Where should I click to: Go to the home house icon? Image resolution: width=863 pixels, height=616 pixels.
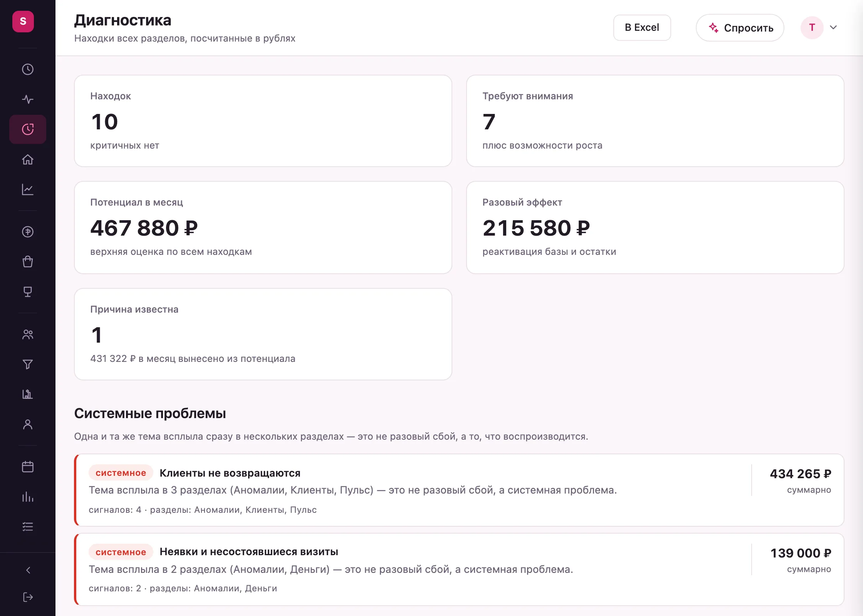28,159
